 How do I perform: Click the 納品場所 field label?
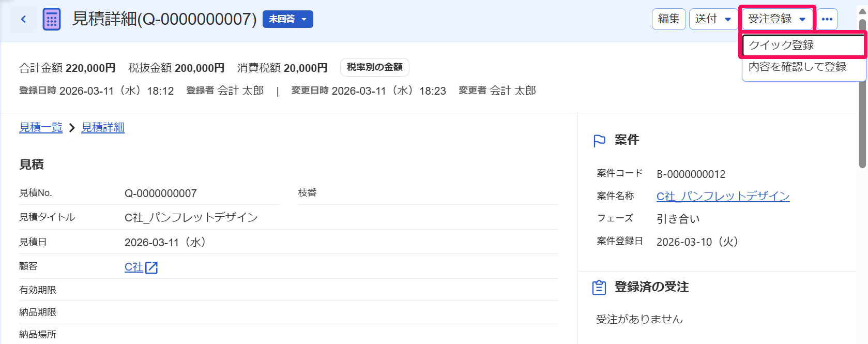38,334
